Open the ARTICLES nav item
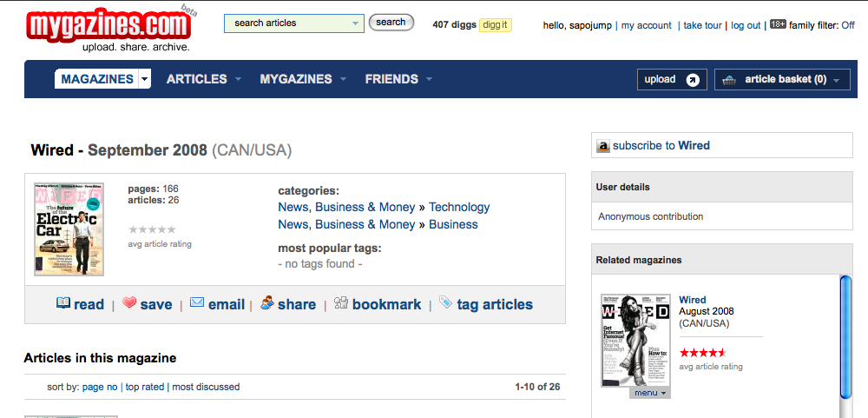 coord(196,79)
